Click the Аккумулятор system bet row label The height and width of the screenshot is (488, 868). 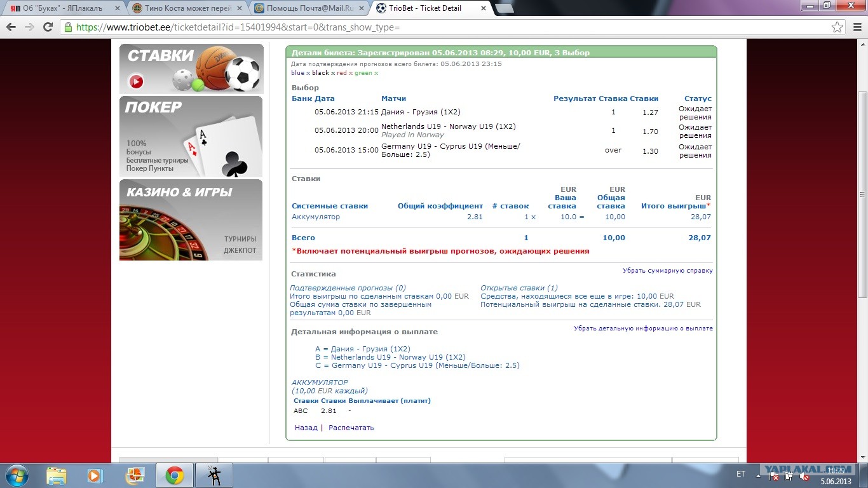pyautogui.click(x=316, y=217)
